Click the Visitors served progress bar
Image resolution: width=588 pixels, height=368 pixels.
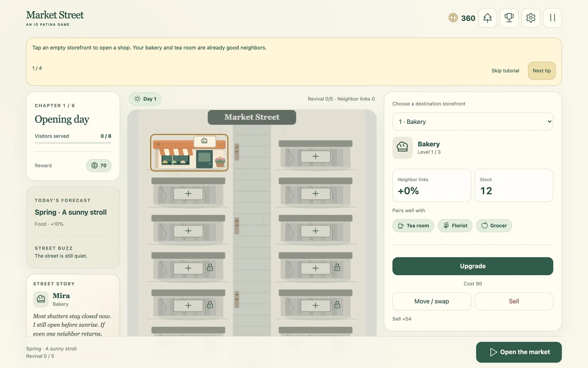[x=73, y=143]
